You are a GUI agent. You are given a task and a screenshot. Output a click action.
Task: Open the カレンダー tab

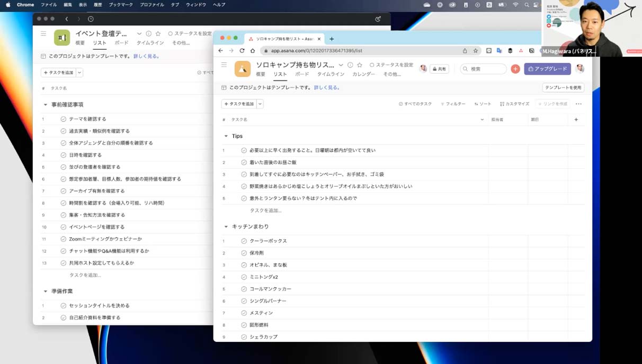click(363, 74)
